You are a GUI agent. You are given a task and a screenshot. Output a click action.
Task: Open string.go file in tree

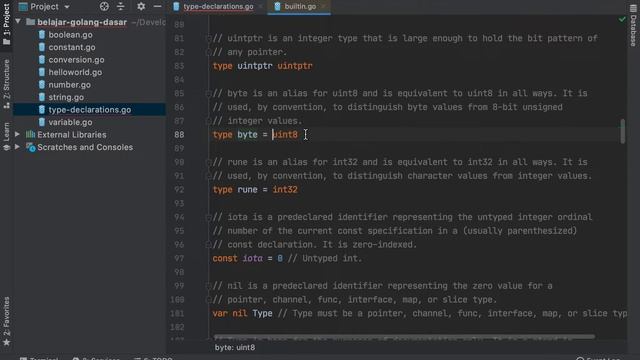coord(66,97)
